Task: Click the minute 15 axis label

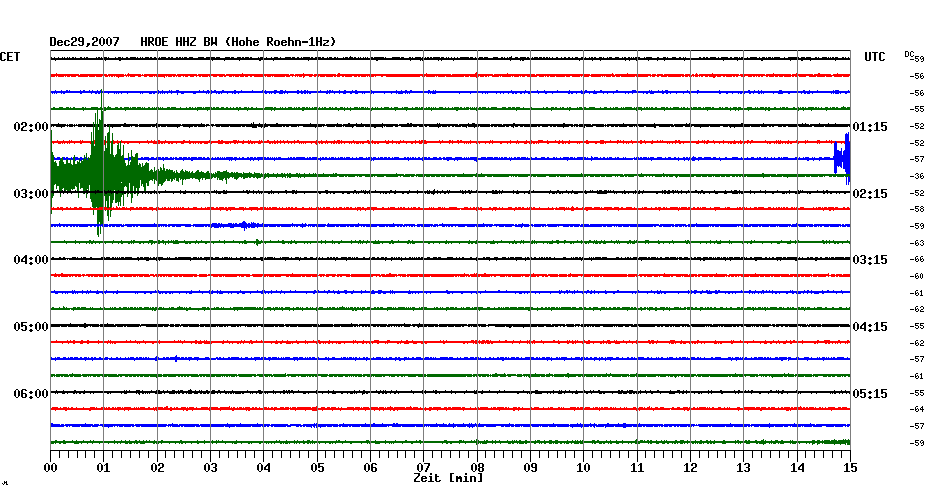Action: (x=850, y=467)
